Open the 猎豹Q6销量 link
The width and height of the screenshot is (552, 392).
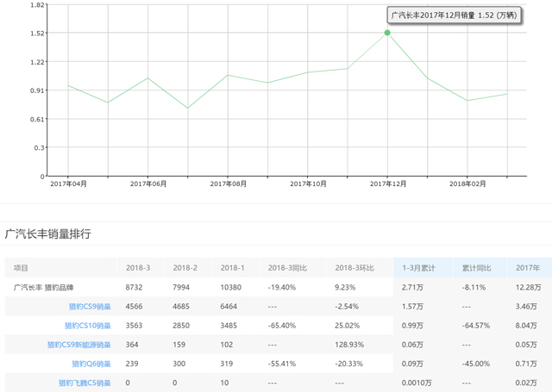91,364
